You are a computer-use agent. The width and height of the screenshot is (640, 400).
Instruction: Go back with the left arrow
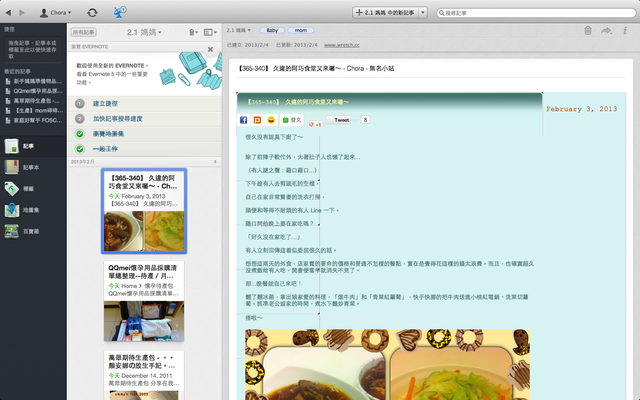pos(9,13)
